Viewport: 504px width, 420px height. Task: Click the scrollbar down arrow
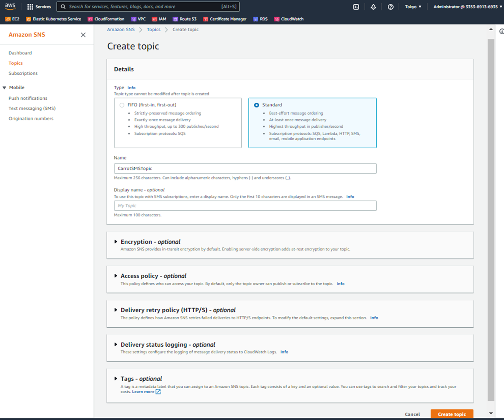tap(491, 413)
